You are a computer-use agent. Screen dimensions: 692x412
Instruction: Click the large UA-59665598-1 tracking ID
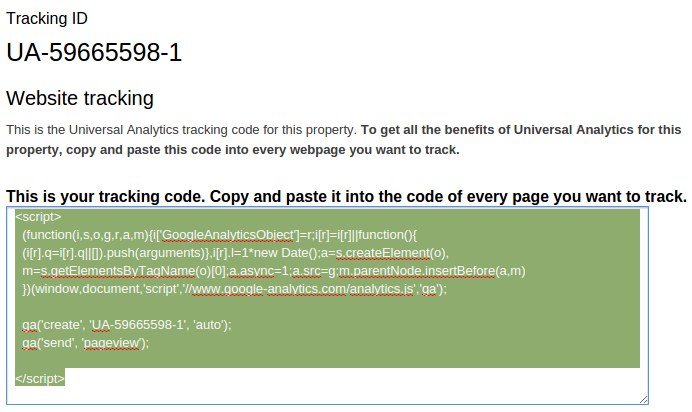click(x=94, y=52)
